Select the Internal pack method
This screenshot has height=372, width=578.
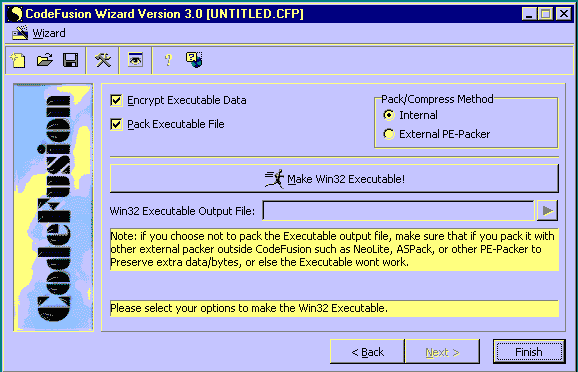389,115
